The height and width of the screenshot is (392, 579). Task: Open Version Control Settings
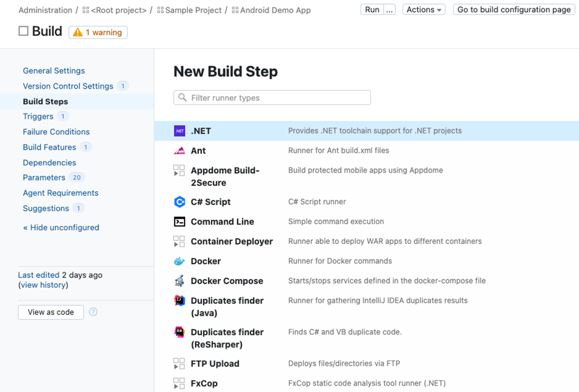point(68,86)
